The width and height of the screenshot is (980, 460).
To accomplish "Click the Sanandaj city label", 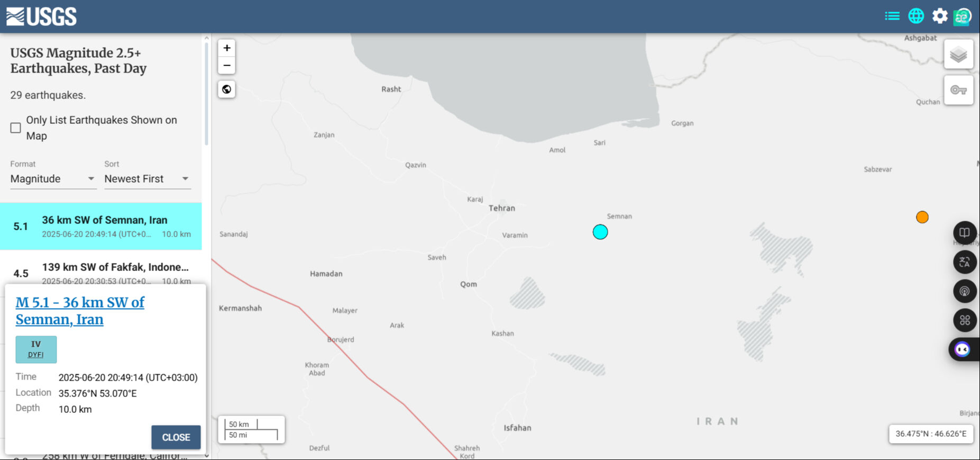I will pos(234,234).
